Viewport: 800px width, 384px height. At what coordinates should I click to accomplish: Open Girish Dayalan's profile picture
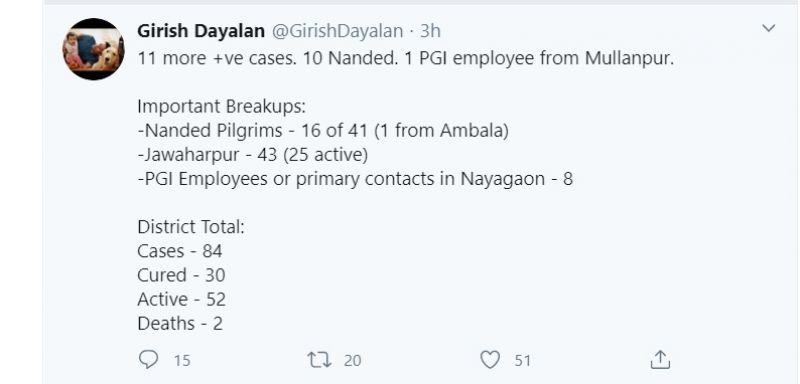pos(93,49)
